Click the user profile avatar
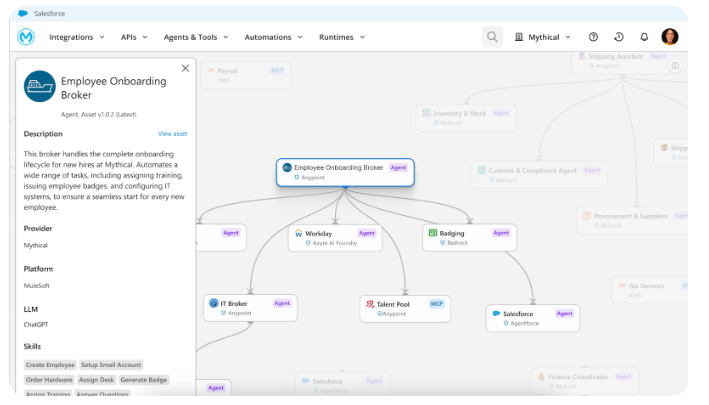The width and height of the screenshot is (709, 405). click(670, 37)
